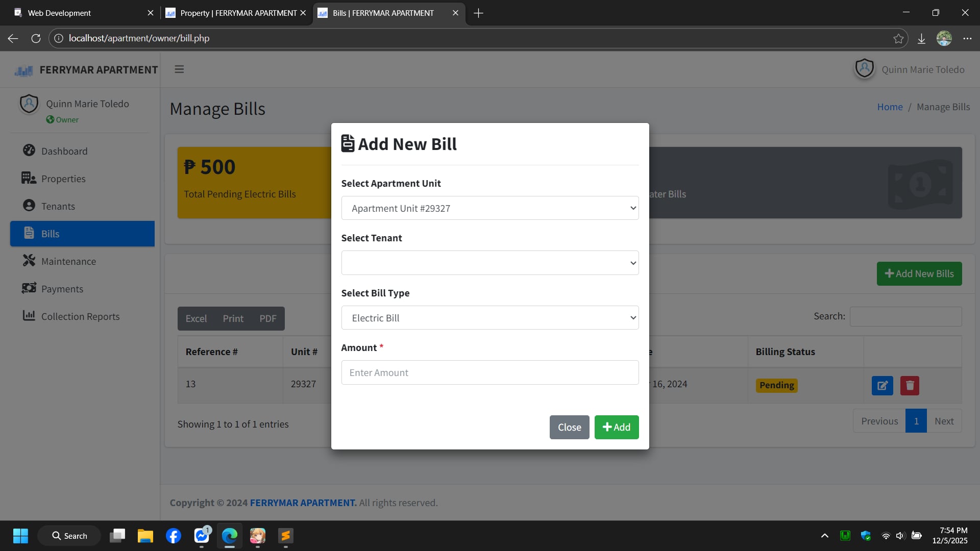Open Sublime Text from the taskbar
980x551 pixels.
coord(285,536)
